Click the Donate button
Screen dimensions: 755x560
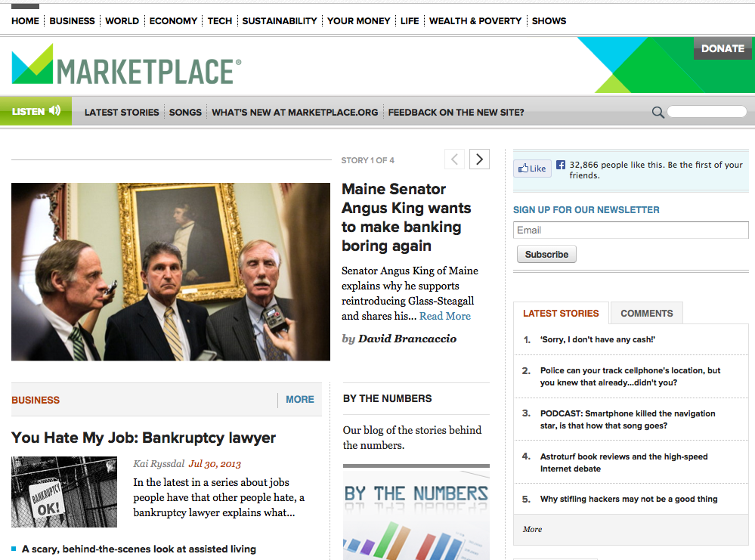723,48
